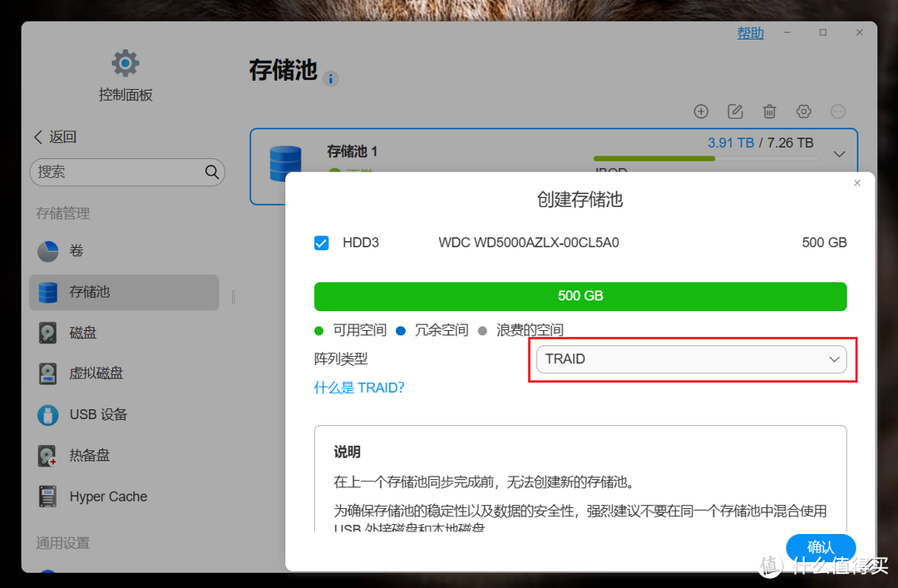This screenshot has height=588, width=898.
Task: Open the 热备盘 hot spare icon
Action: 47,455
